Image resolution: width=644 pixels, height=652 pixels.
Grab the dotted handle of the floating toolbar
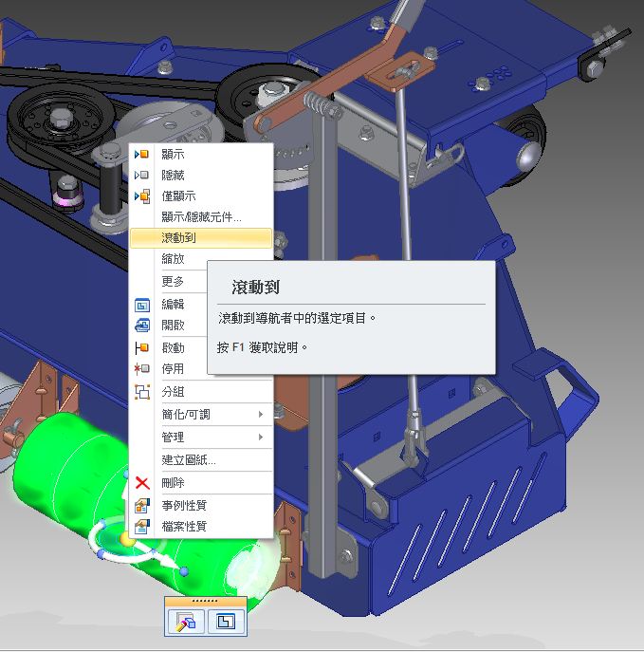(205, 601)
